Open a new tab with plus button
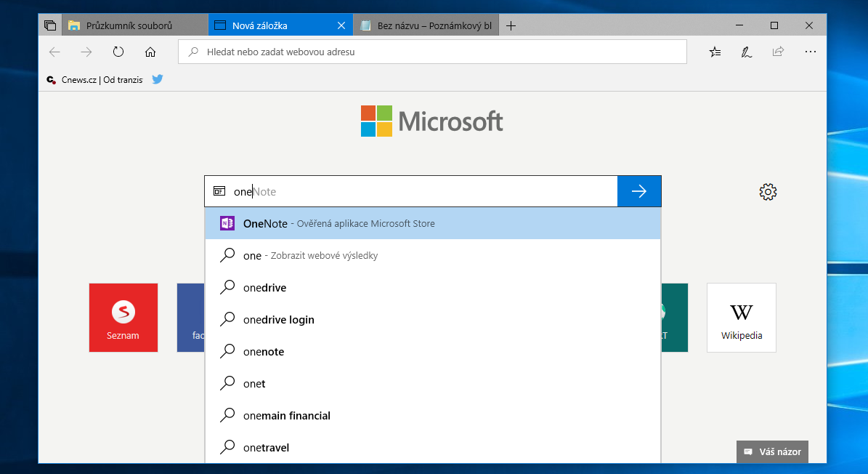Image resolution: width=868 pixels, height=474 pixels. [x=511, y=25]
